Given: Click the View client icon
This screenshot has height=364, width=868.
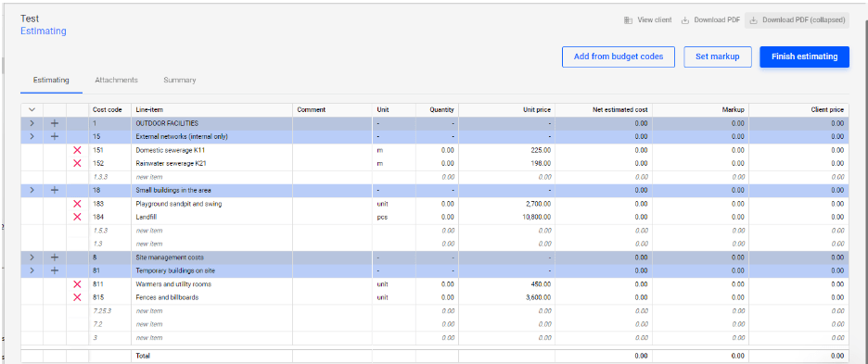Looking at the screenshot, I should [628, 20].
